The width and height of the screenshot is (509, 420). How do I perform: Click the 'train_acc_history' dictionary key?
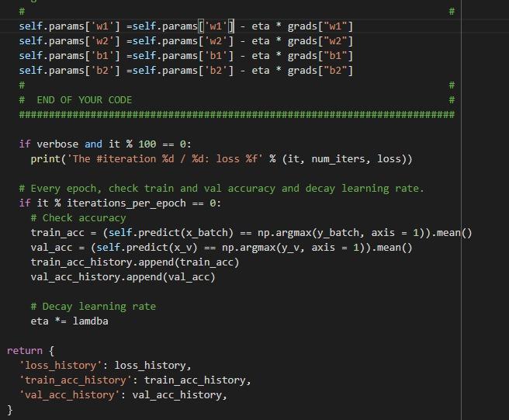tap(75, 380)
